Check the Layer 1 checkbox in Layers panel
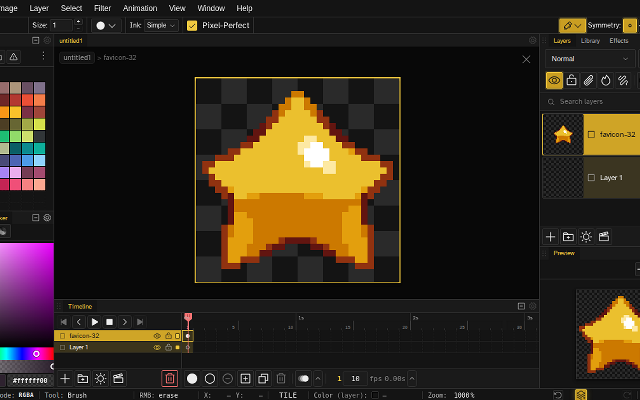 coord(591,178)
